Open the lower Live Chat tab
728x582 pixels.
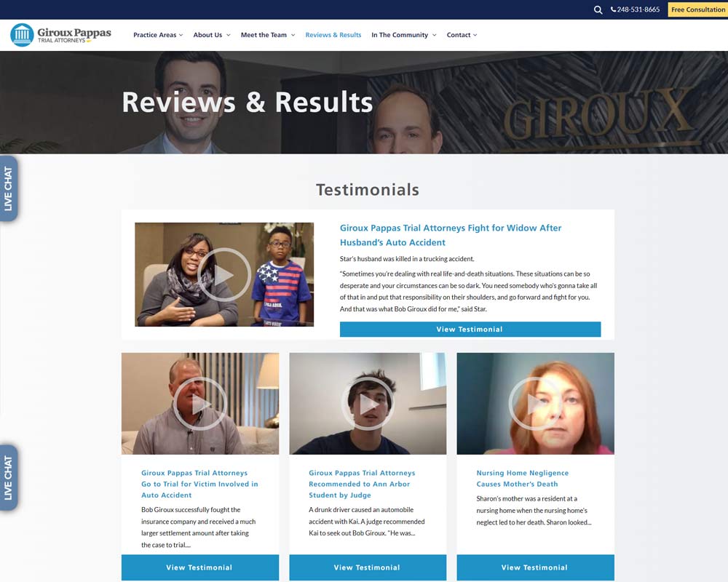point(8,477)
